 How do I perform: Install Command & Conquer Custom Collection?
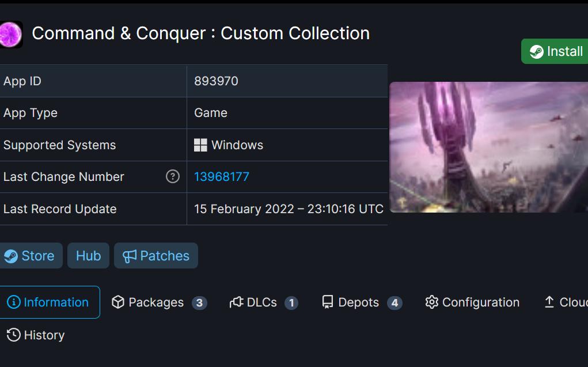pos(559,51)
